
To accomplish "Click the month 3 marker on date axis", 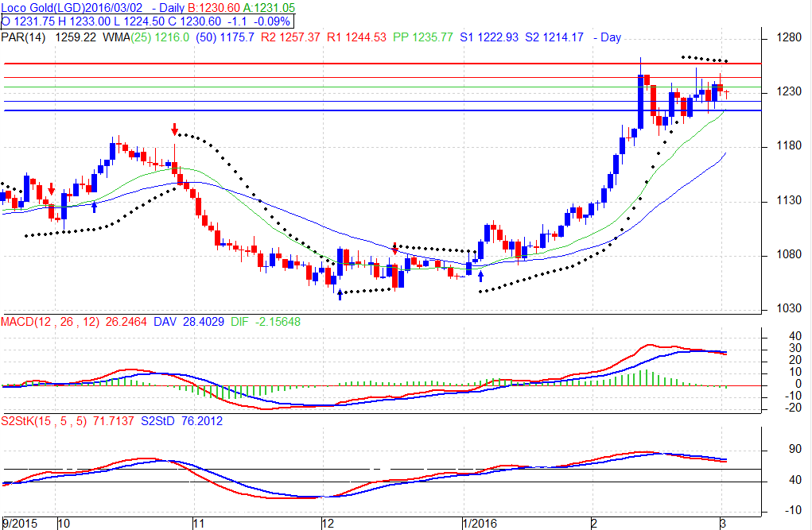I will 722,524.
